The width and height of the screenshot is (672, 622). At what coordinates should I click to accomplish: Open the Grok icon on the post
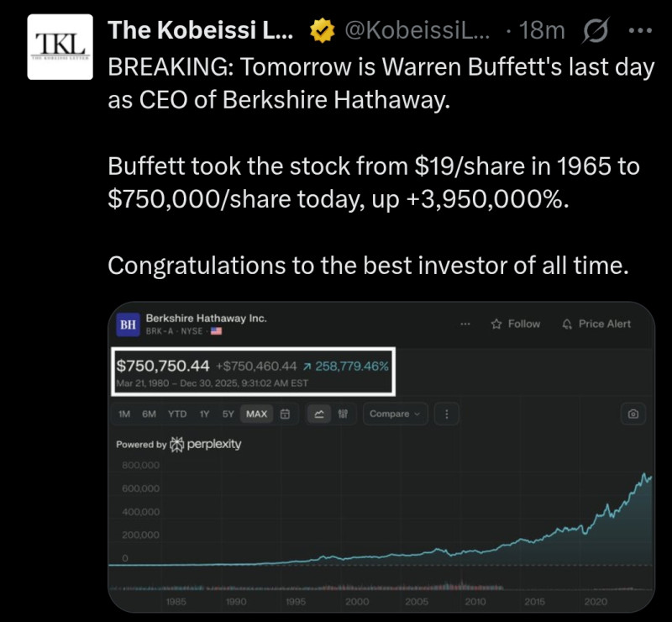point(595,32)
